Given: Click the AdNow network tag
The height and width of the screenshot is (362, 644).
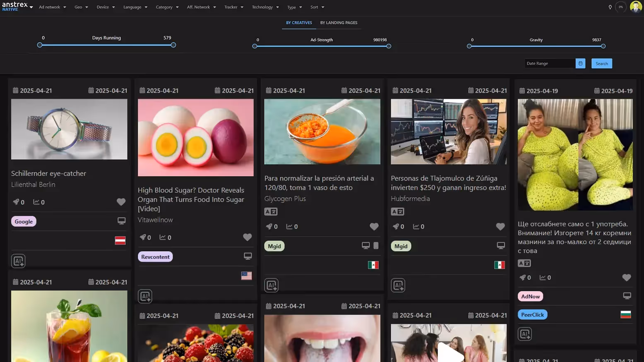Looking at the screenshot, I should (x=530, y=296).
